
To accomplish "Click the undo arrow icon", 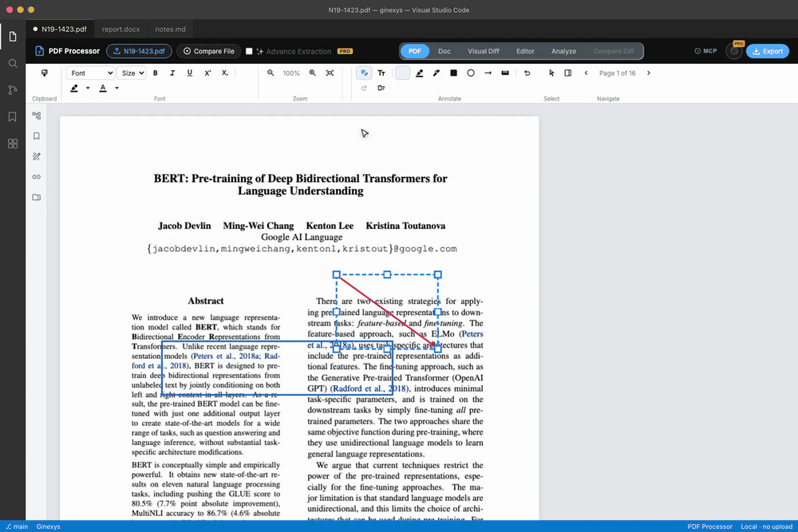I will 527,73.
